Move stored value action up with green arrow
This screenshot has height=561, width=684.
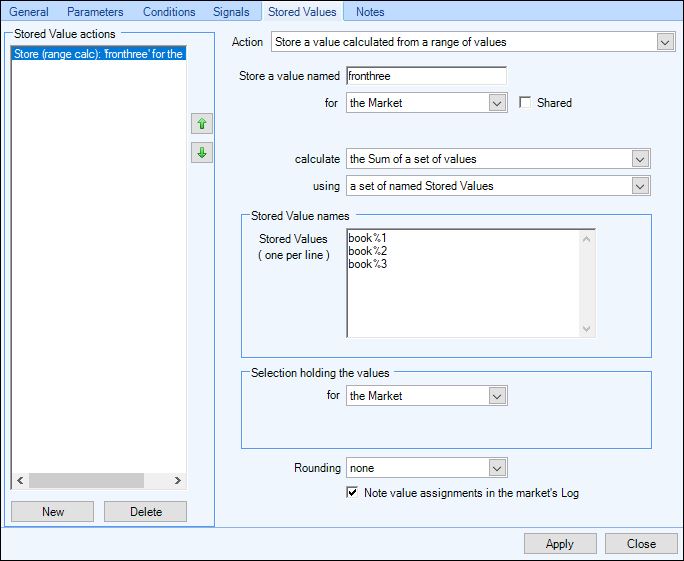[x=202, y=124]
